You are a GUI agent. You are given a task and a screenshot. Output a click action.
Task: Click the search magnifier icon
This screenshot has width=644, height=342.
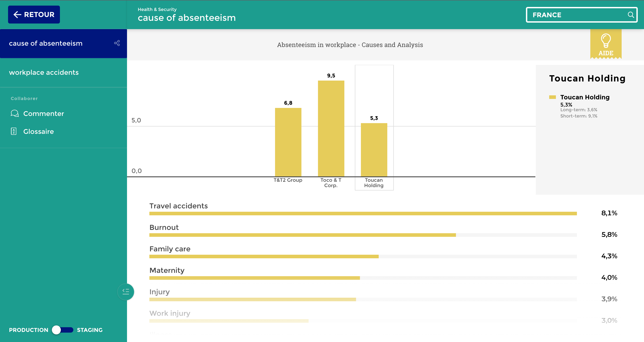pos(631,15)
